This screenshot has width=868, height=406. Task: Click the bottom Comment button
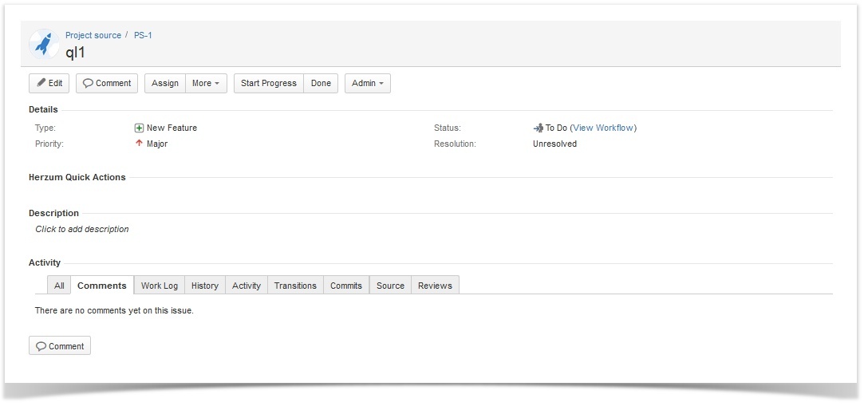tap(60, 345)
